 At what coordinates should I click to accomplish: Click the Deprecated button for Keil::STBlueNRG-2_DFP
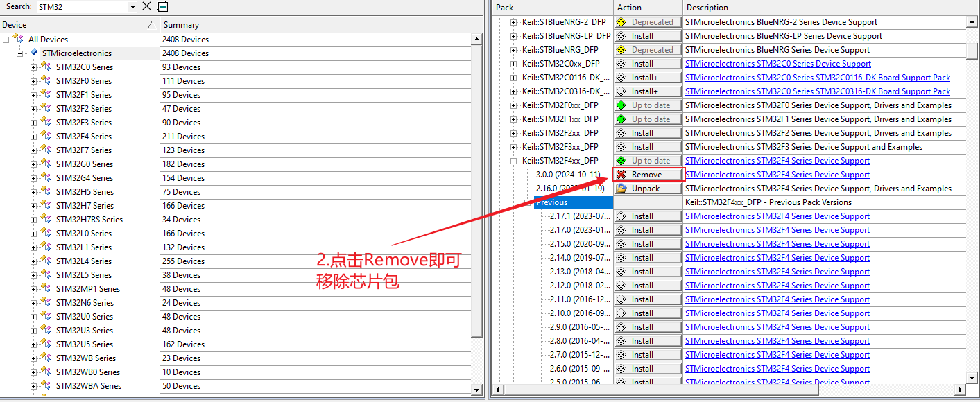(x=648, y=22)
